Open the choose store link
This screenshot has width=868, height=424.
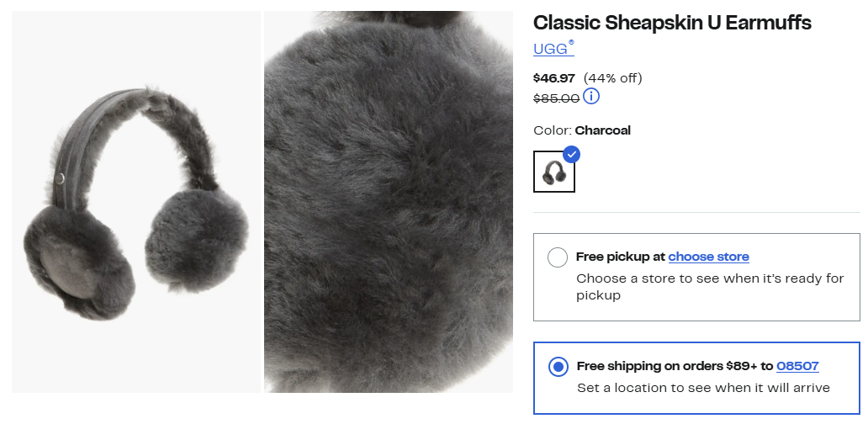(708, 257)
